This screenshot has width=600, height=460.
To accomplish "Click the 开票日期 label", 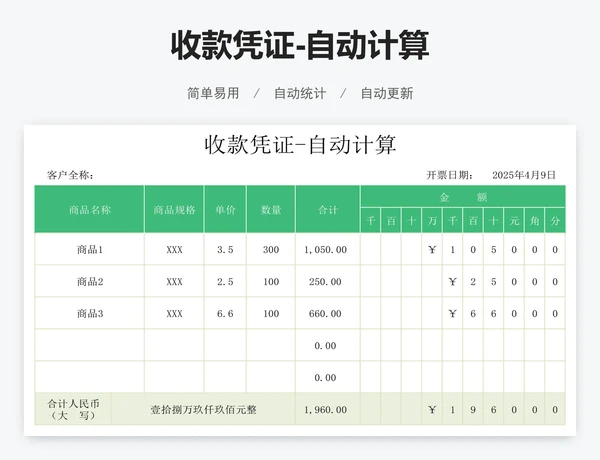I will coord(450,175).
